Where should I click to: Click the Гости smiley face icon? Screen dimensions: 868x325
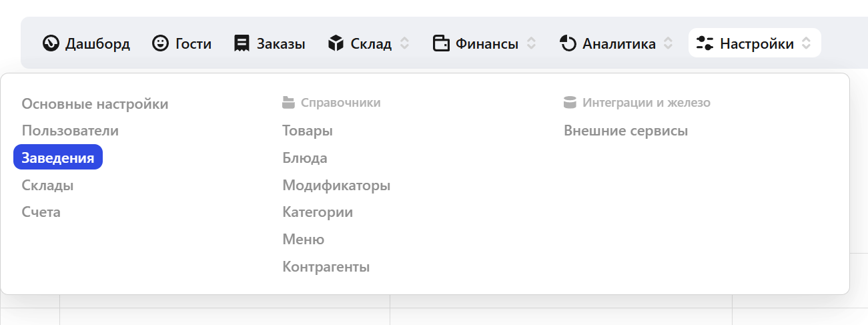coord(160,44)
